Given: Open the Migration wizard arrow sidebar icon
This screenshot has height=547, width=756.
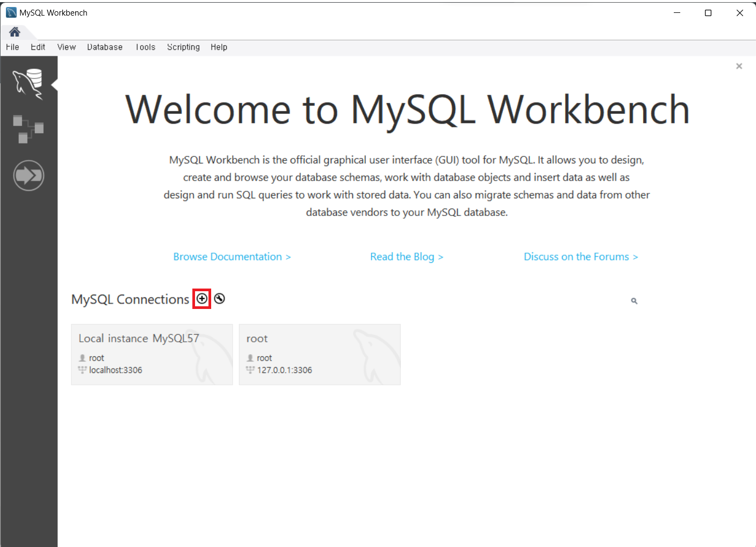Looking at the screenshot, I should [x=28, y=175].
